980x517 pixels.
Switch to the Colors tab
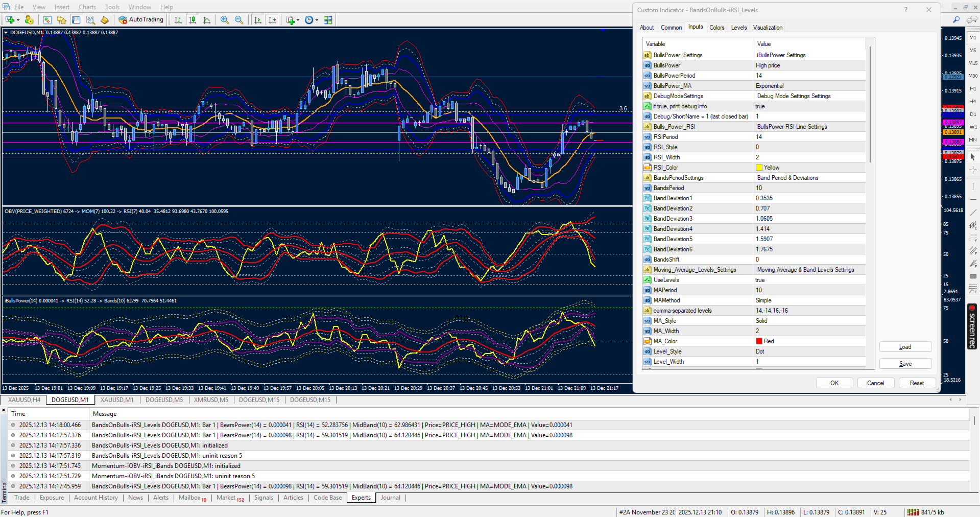click(x=716, y=28)
